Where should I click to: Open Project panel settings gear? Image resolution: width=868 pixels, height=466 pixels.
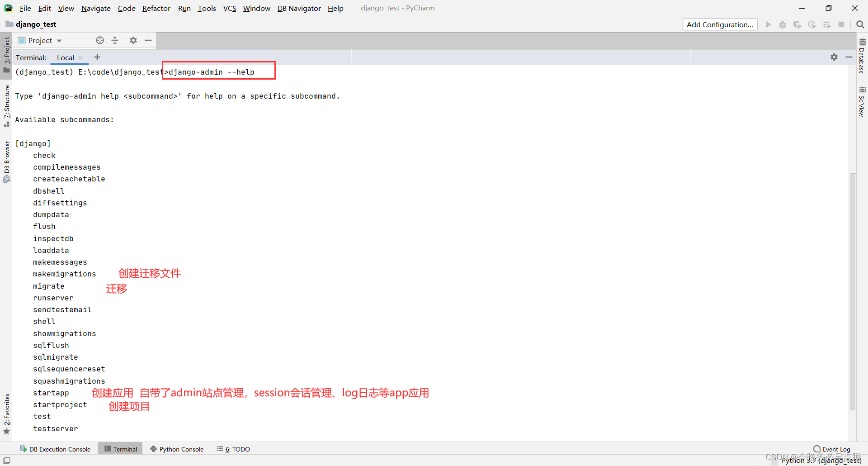pyautogui.click(x=133, y=40)
